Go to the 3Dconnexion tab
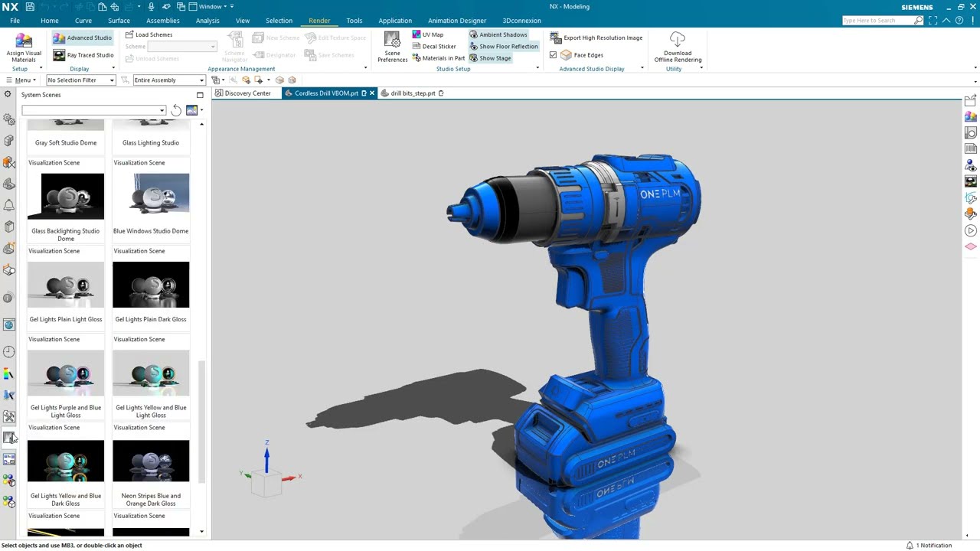This screenshot has width=980, height=551. click(521, 21)
